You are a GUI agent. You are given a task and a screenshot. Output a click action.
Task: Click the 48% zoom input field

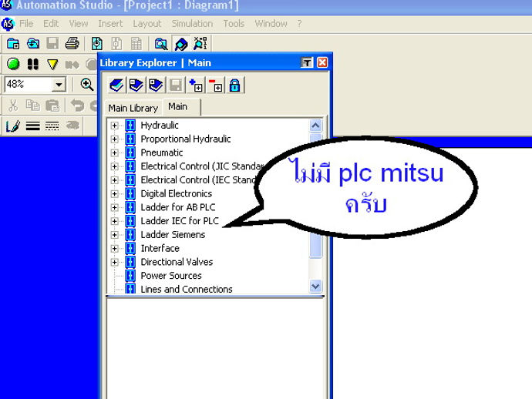coord(29,85)
